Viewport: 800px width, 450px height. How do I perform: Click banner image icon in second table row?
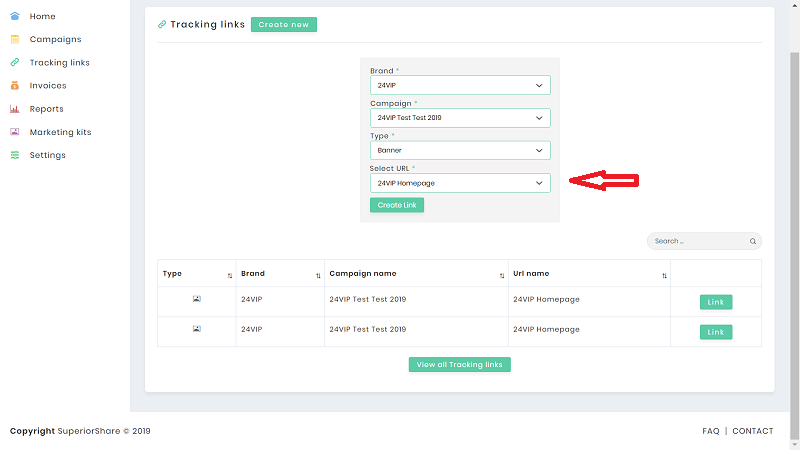196,329
